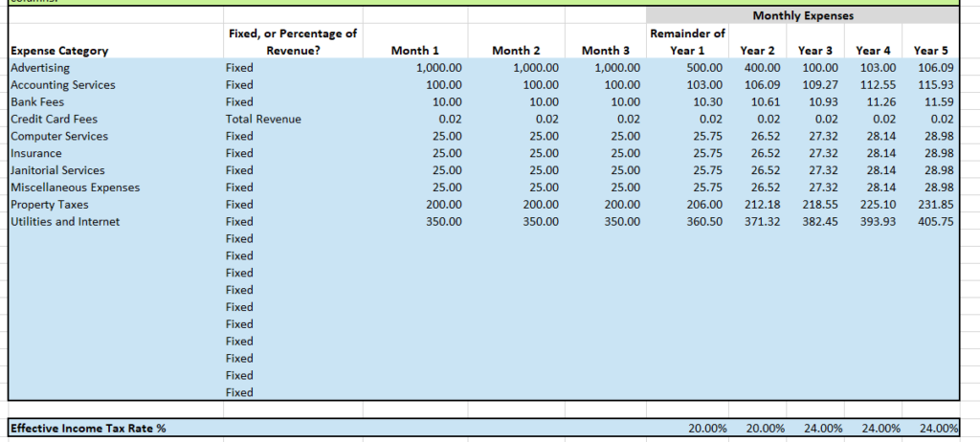Select the 'Utilities and Internet' category cell

pos(65,221)
